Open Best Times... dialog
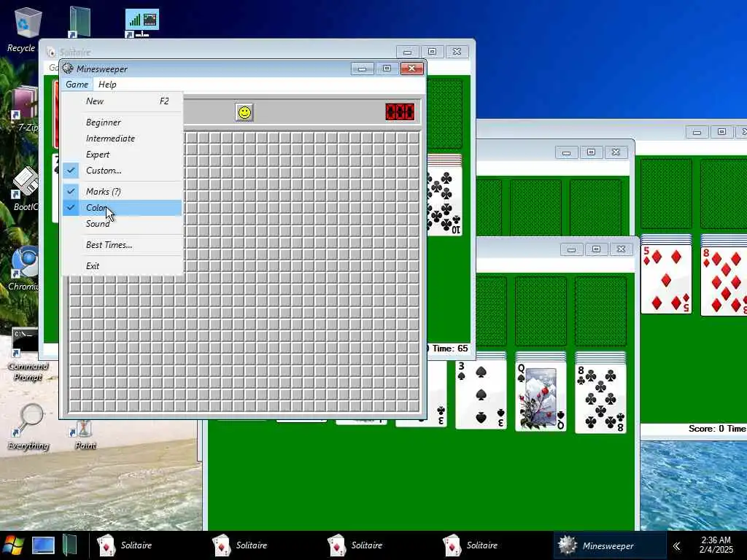 [x=123, y=245]
